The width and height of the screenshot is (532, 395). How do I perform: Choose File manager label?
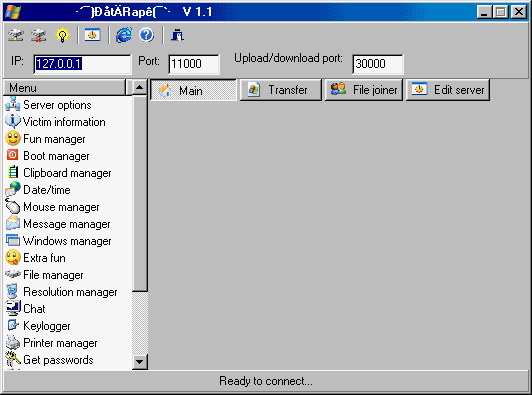tap(53, 275)
